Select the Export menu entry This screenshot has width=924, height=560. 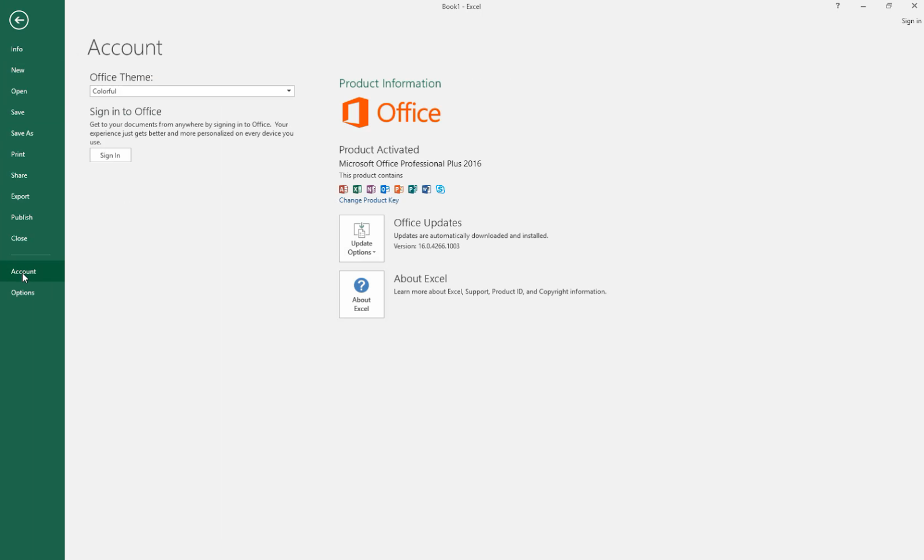pyautogui.click(x=20, y=196)
